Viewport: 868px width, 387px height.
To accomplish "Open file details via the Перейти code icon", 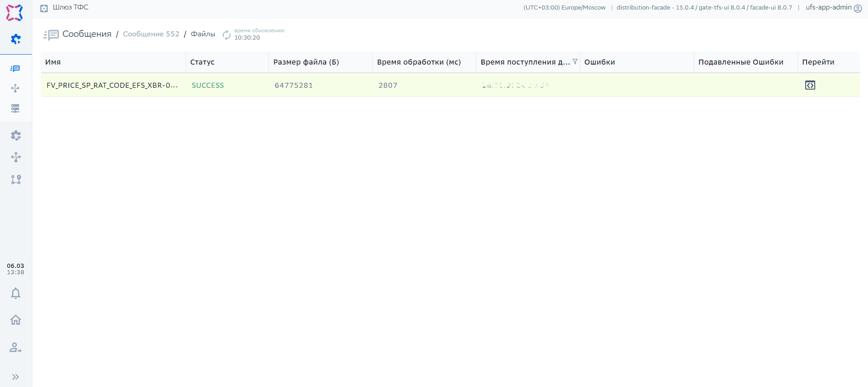I will 810,85.
